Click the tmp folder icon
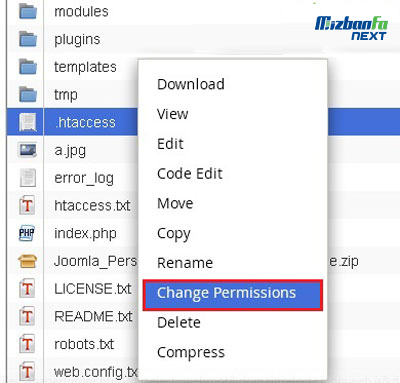 pos(28,94)
